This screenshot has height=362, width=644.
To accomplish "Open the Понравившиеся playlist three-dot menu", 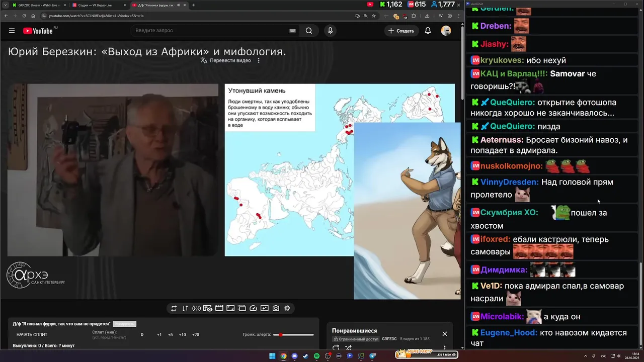I will click(445, 347).
